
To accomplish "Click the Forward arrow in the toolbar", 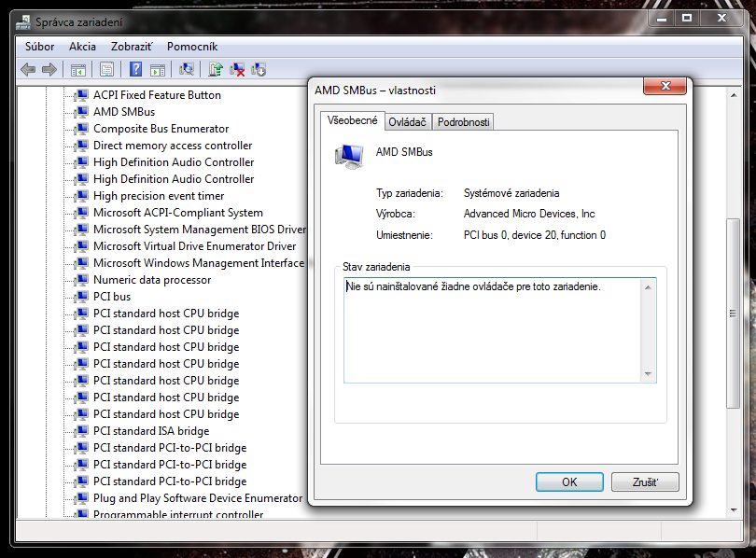I will (49, 70).
